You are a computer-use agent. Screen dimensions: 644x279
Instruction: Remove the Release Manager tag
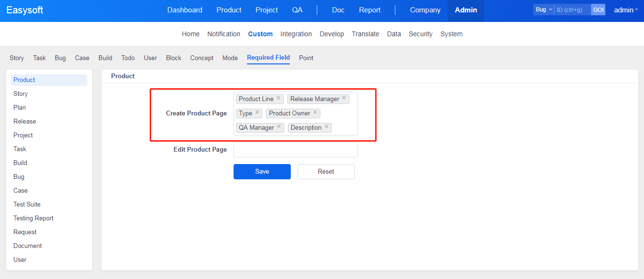[344, 98]
